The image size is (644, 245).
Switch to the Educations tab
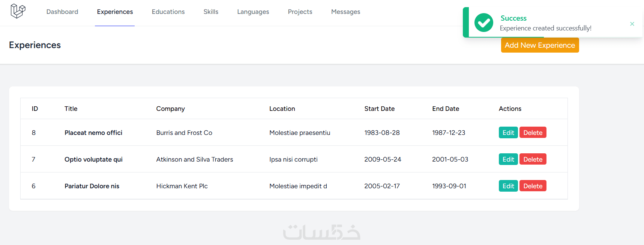(x=168, y=12)
